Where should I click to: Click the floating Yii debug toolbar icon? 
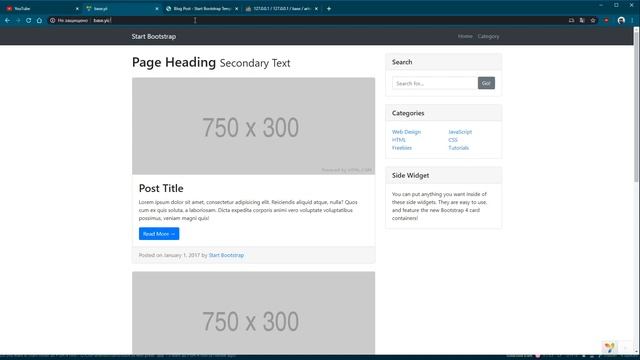(609, 347)
